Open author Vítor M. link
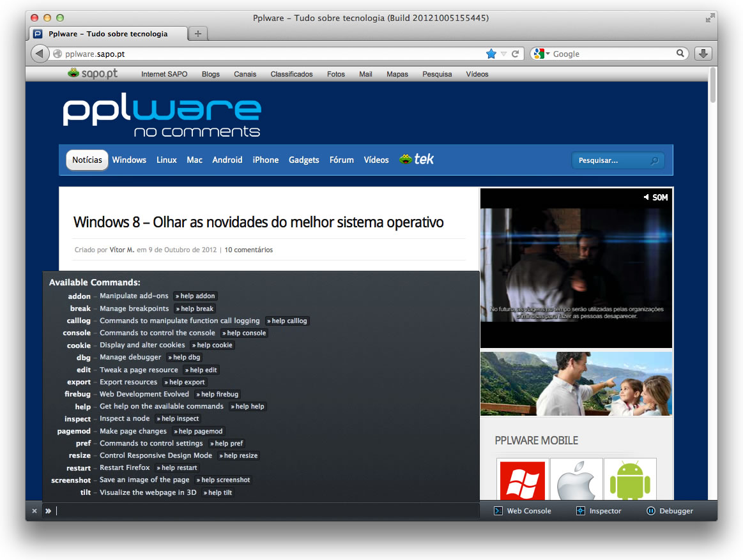Viewport: 743px width, 560px height. (122, 250)
